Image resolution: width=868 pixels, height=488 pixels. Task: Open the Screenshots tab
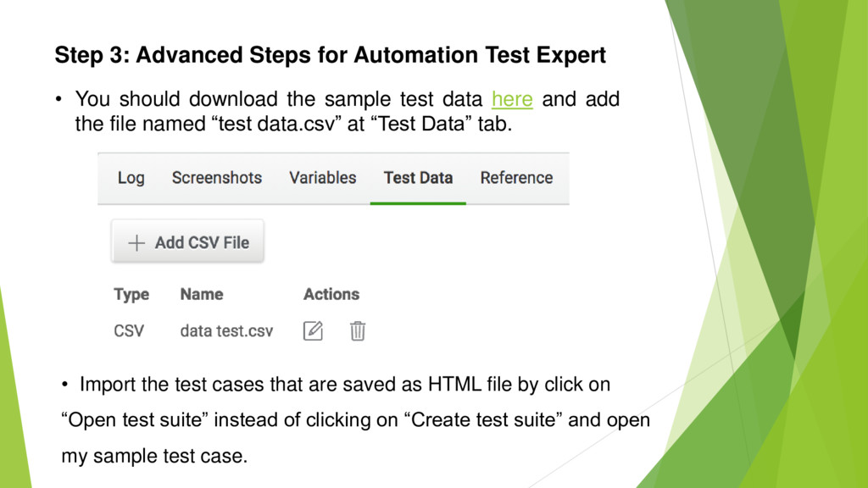coord(217,178)
